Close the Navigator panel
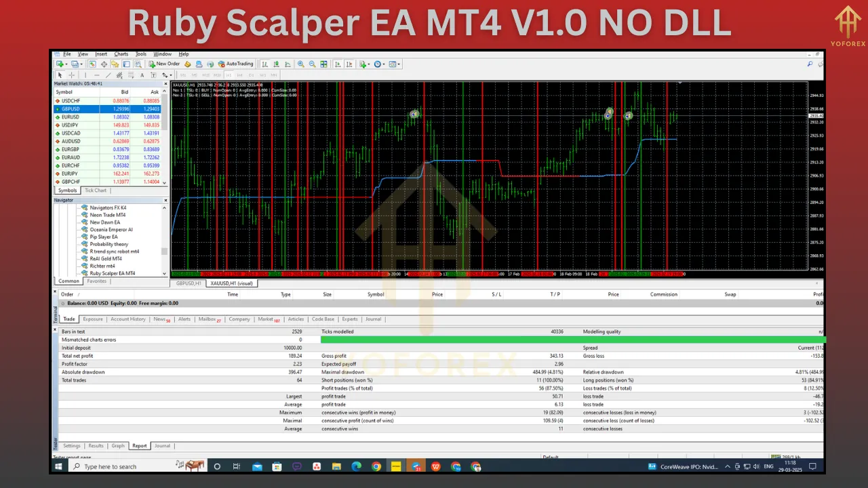 (x=165, y=200)
